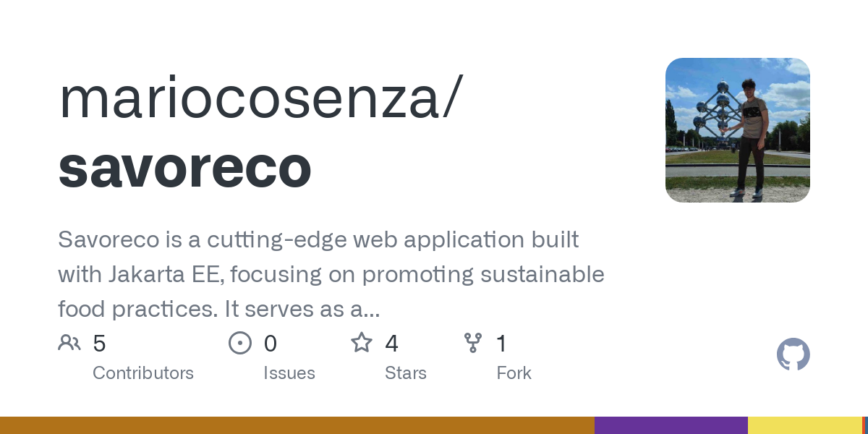Click the purple language bar segment
Image resolution: width=868 pixels, height=434 pixels.
[671, 425]
